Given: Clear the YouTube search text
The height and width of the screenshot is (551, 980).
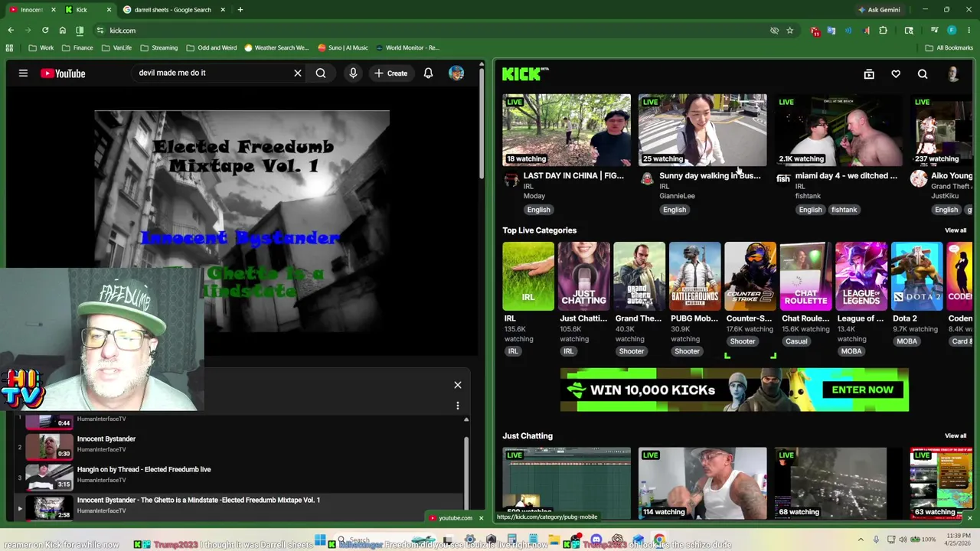Looking at the screenshot, I should [x=298, y=73].
